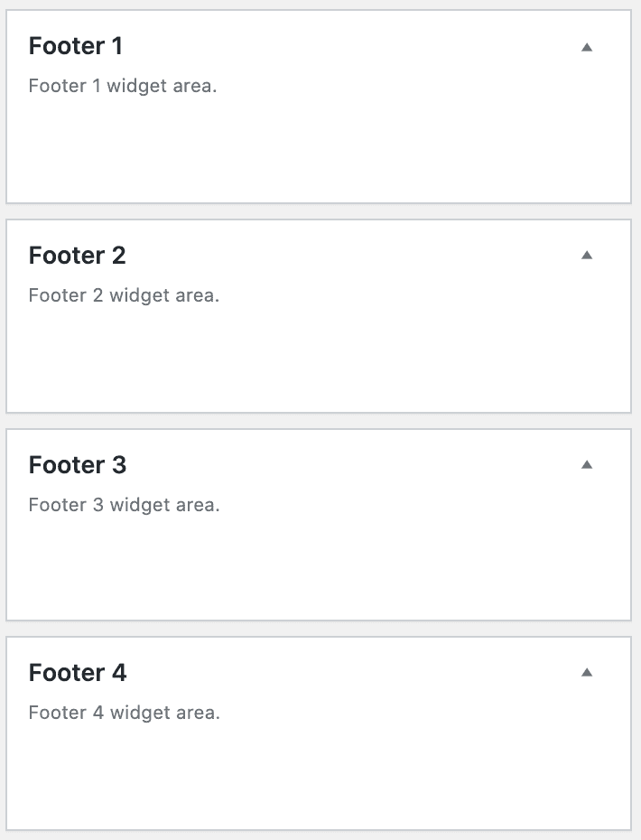This screenshot has height=840, width=641.
Task: Toggle the Footer 4 panel open or closed
Action: click(x=587, y=672)
